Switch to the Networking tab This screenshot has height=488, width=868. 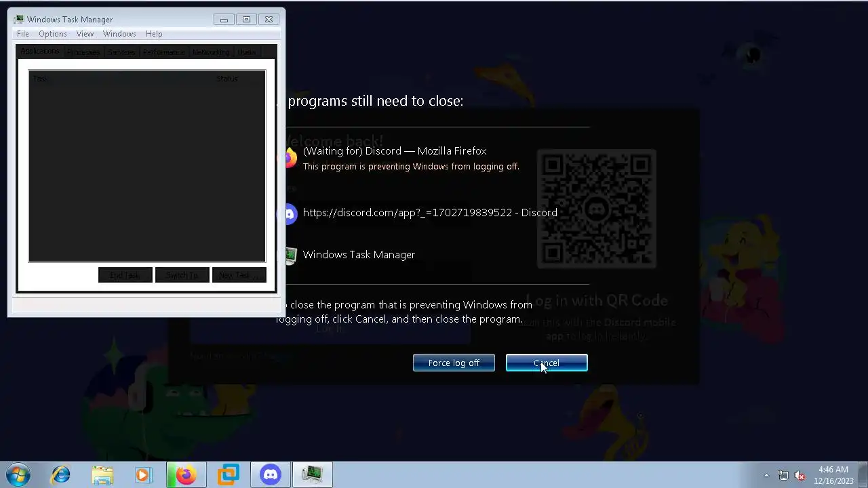point(211,52)
